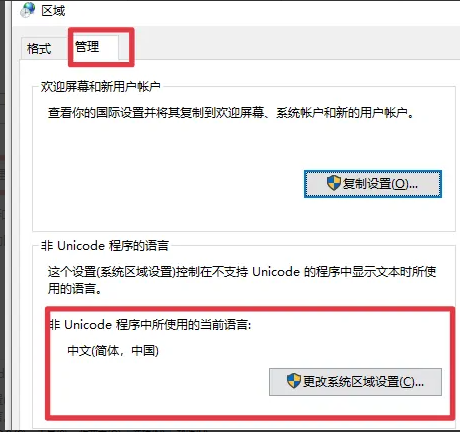Click the shield icon on 更改系统区域设置 button

(294, 381)
